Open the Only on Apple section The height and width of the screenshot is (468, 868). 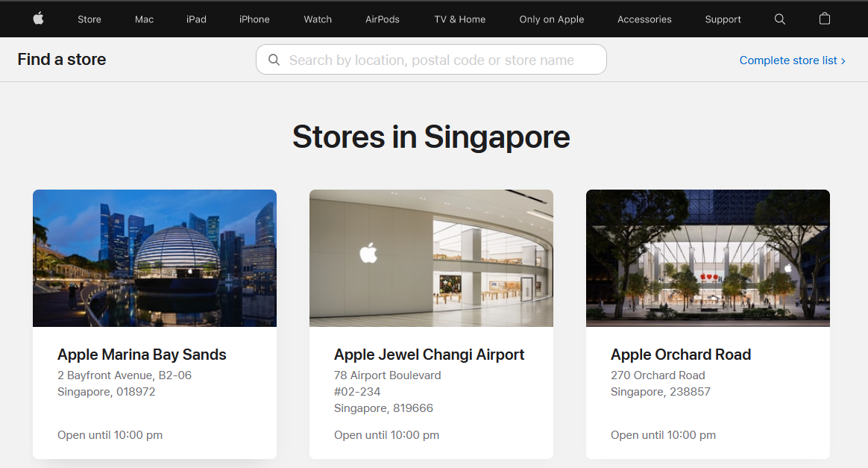click(552, 19)
